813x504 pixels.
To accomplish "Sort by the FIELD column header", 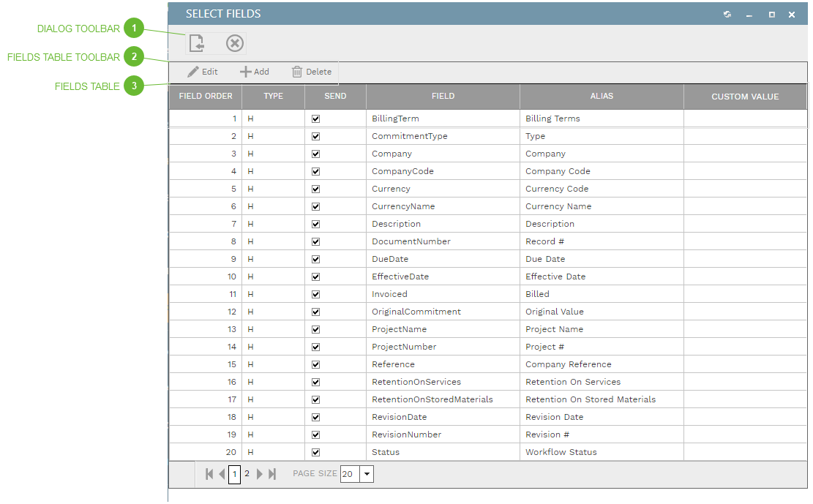I will tap(442, 96).
